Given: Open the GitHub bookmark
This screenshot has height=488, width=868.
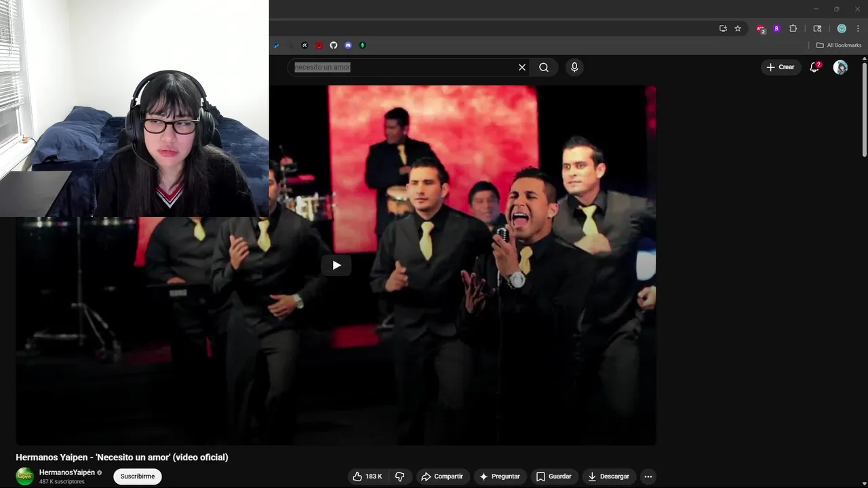Looking at the screenshot, I should pyautogui.click(x=334, y=45).
